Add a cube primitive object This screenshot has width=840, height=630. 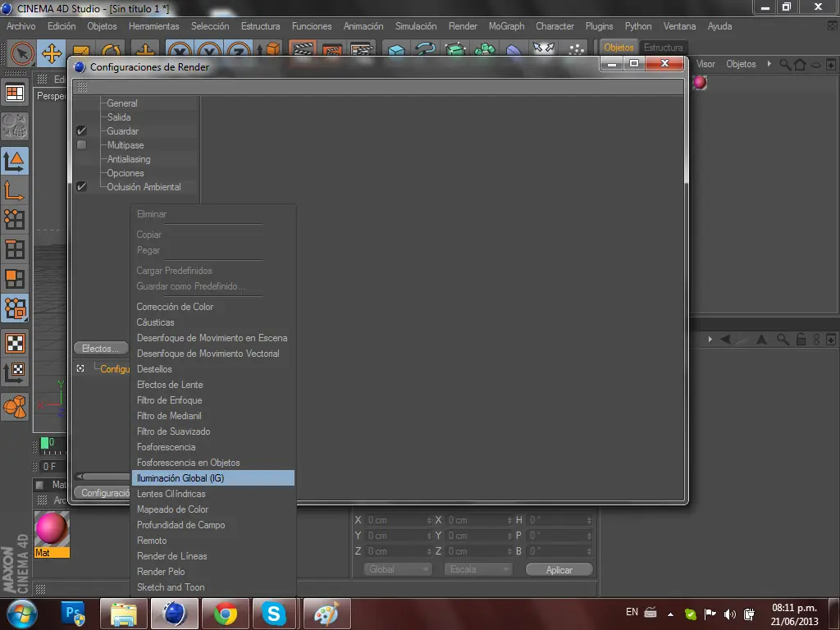pyautogui.click(x=396, y=52)
